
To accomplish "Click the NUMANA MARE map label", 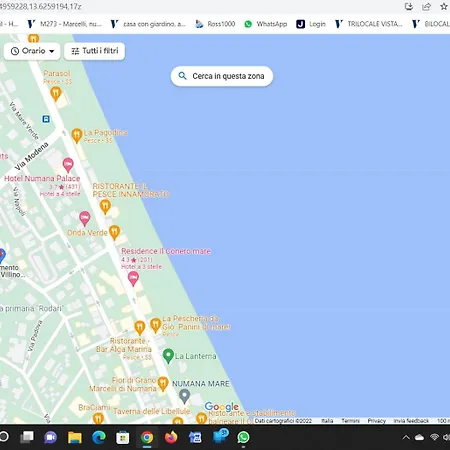I will click(x=201, y=384).
